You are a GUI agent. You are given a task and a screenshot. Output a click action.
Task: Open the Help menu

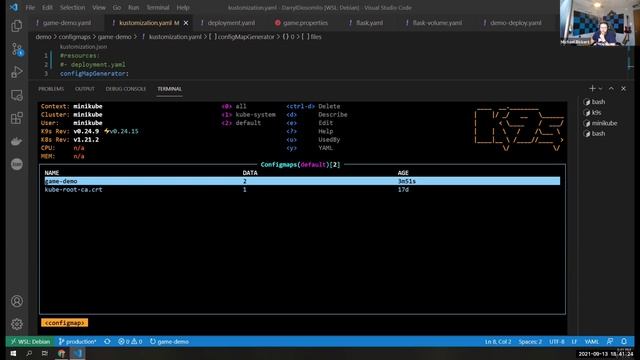[x=183, y=7]
